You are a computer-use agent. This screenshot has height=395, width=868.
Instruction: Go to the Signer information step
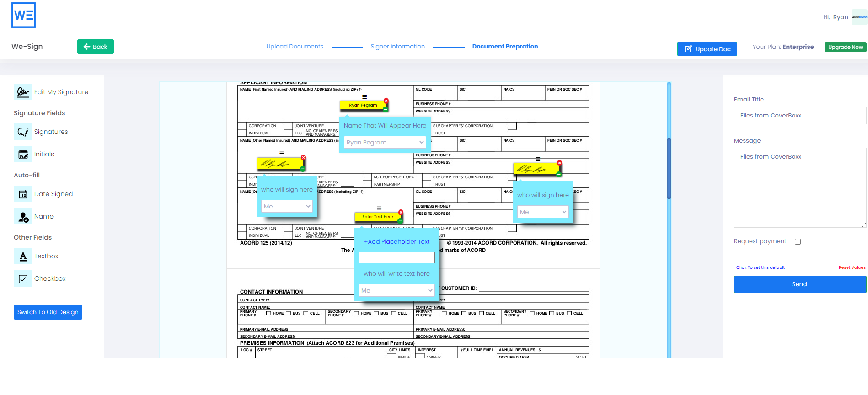click(398, 47)
